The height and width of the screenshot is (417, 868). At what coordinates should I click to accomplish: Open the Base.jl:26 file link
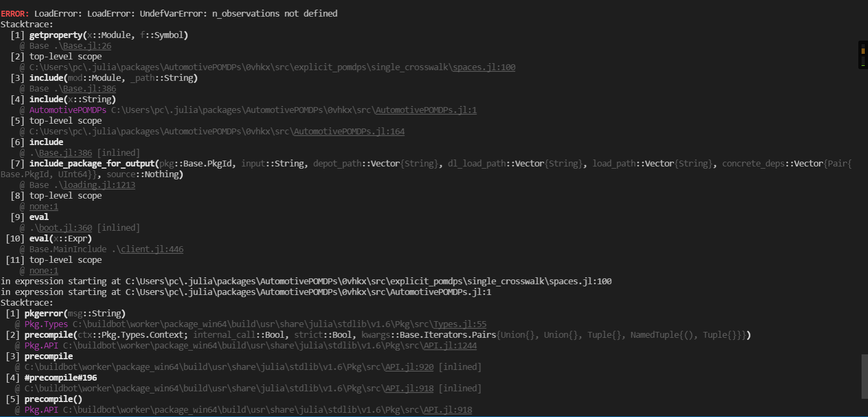(87, 46)
